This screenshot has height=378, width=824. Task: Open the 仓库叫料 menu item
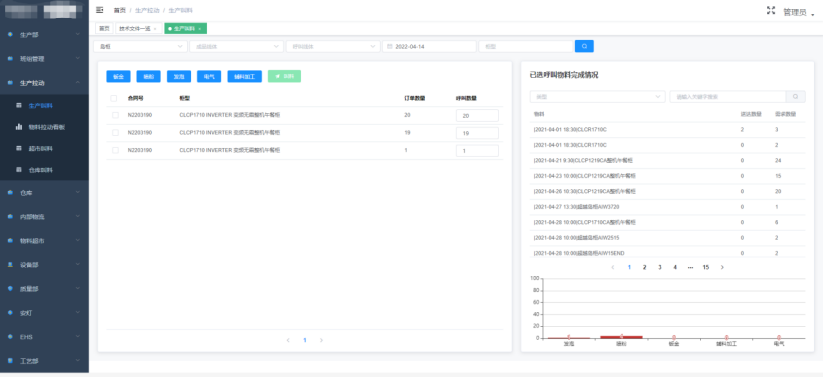[44, 170]
